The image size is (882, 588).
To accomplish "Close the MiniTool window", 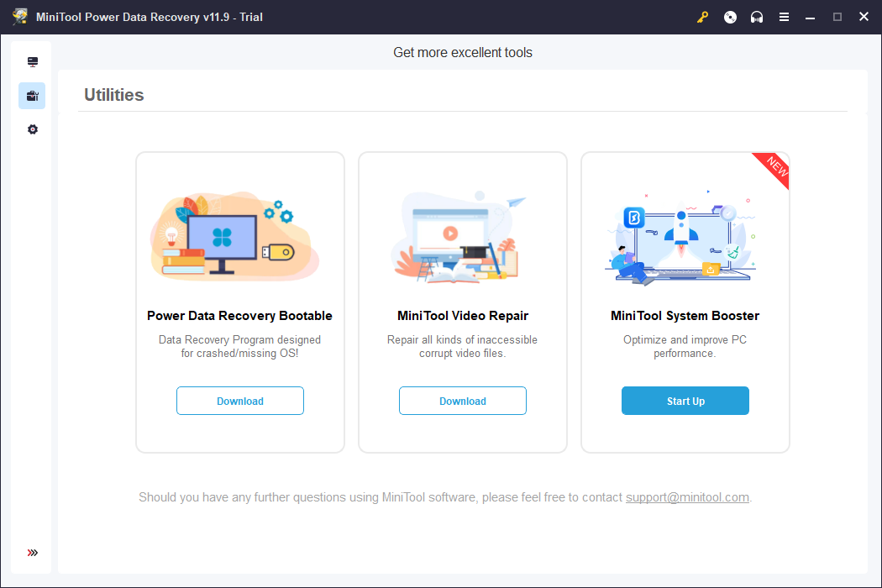I will [x=864, y=17].
